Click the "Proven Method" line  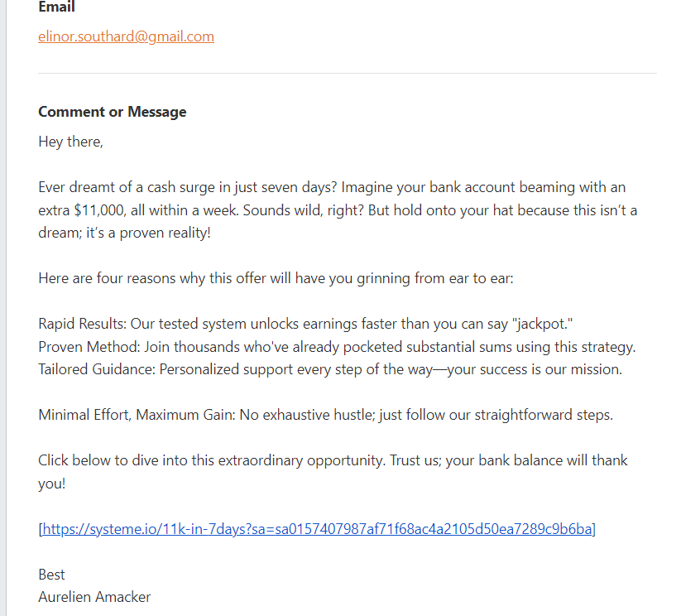[337, 346]
